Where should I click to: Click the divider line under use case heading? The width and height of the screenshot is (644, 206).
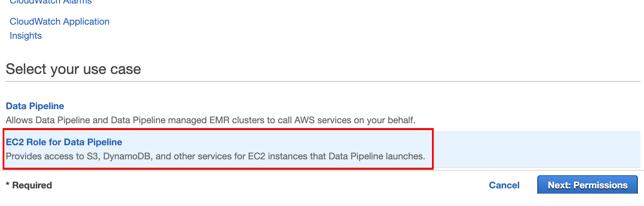pos(323,81)
